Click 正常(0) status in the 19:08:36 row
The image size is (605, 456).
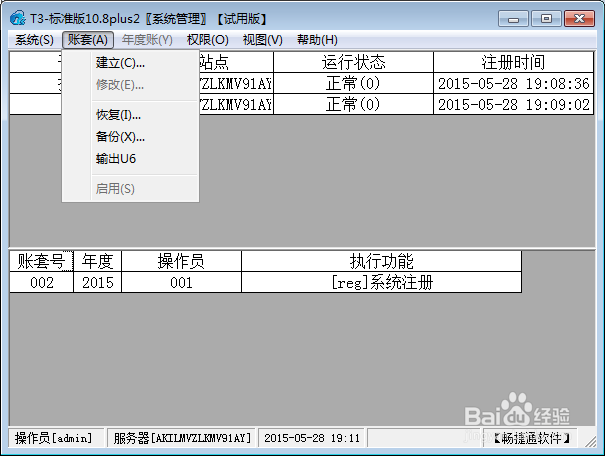(x=353, y=83)
